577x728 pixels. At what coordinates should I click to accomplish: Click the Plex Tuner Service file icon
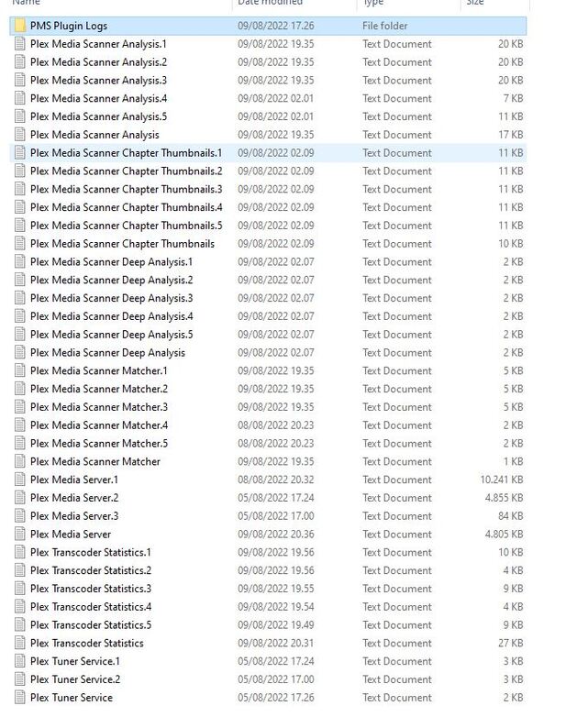point(20,697)
